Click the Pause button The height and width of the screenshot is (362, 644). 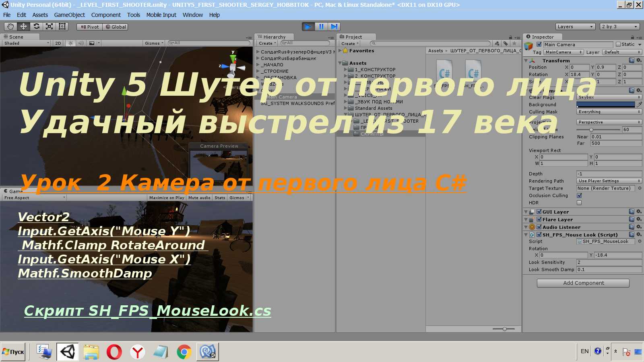click(x=321, y=27)
